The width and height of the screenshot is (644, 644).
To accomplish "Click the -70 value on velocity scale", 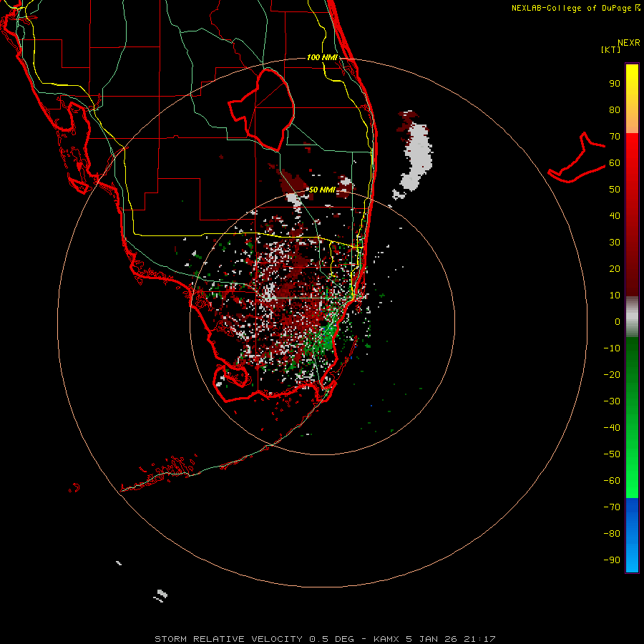I will coord(612,507).
